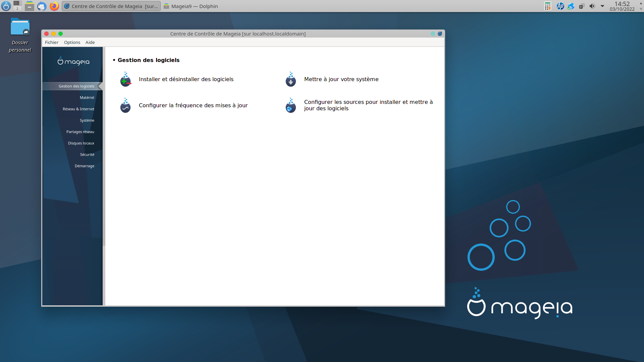
Task: Open the calculator tray icon
Action: click(548, 6)
